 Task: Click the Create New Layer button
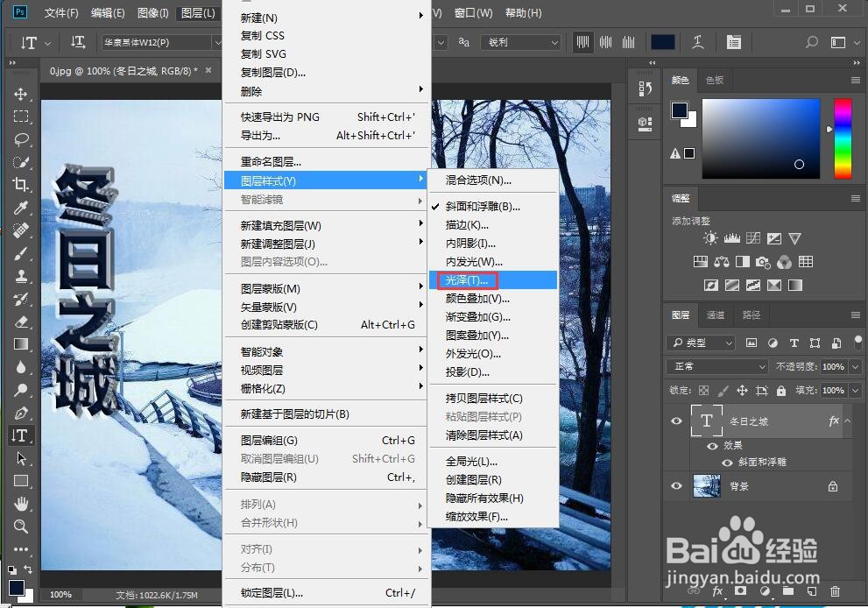click(811, 592)
